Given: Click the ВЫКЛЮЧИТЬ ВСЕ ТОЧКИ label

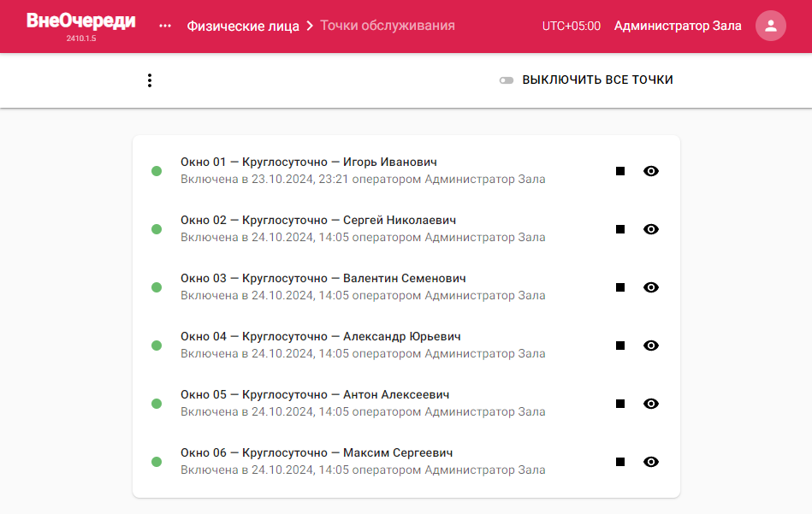Looking at the screenshot, I should point(597,80).
